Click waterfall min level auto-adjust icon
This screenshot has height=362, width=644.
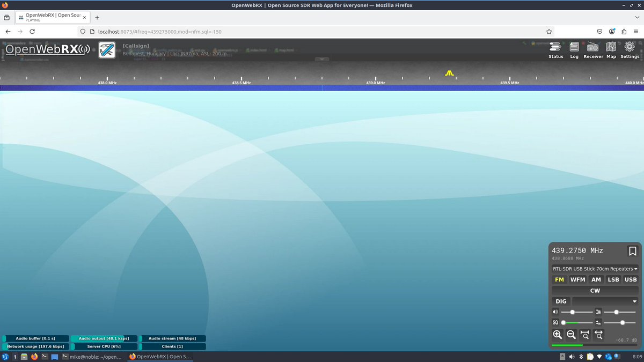pyautogui.click(x=598, y=322)
